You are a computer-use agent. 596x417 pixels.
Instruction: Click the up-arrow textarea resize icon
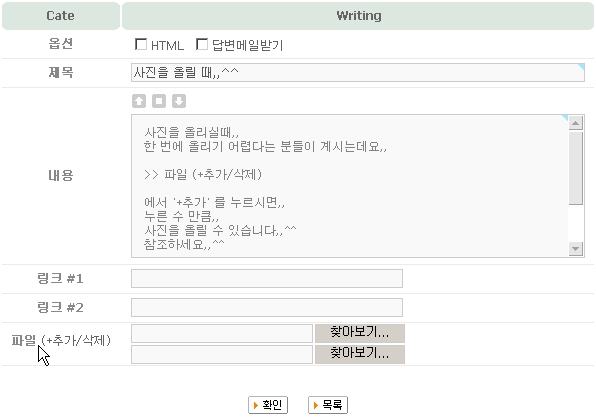pyautogui.click(x=139, y=101)
